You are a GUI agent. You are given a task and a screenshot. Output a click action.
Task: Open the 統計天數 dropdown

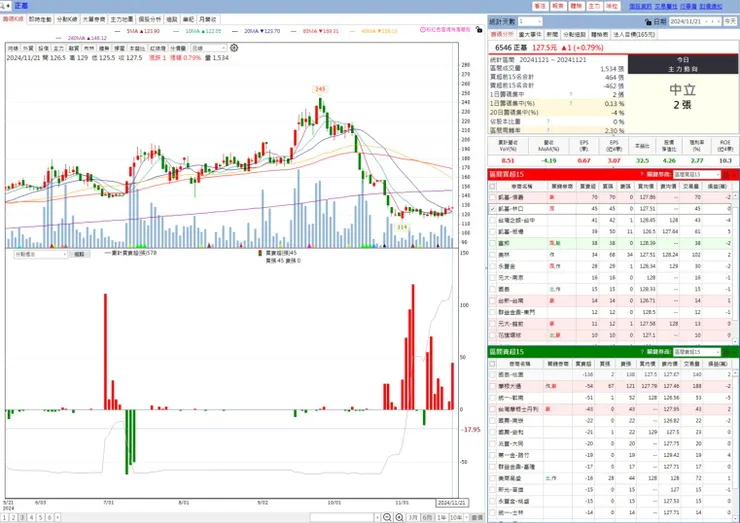pos(530,22)
